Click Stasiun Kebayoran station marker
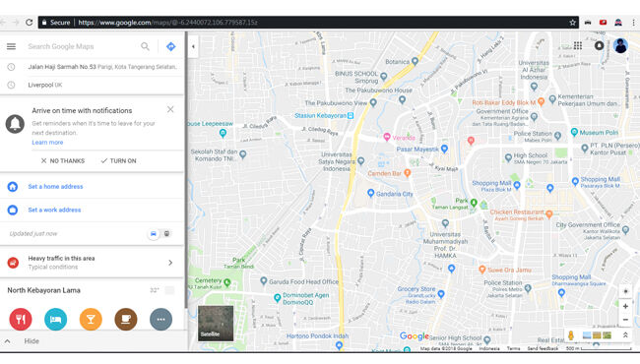 click(351, 116)
